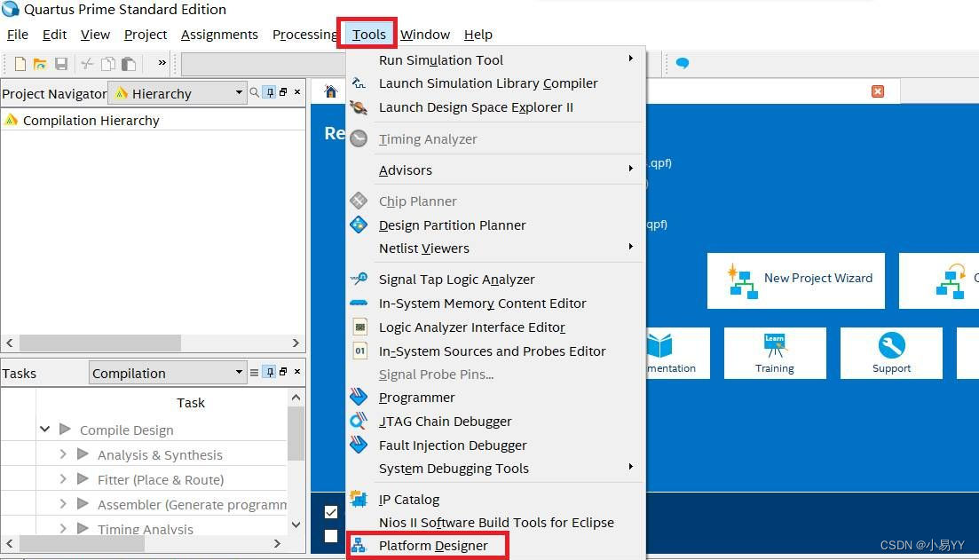Pin the Tasks panel
This screenshot has height=560, width=979.
pyautogui.click(x=270, y=372)
